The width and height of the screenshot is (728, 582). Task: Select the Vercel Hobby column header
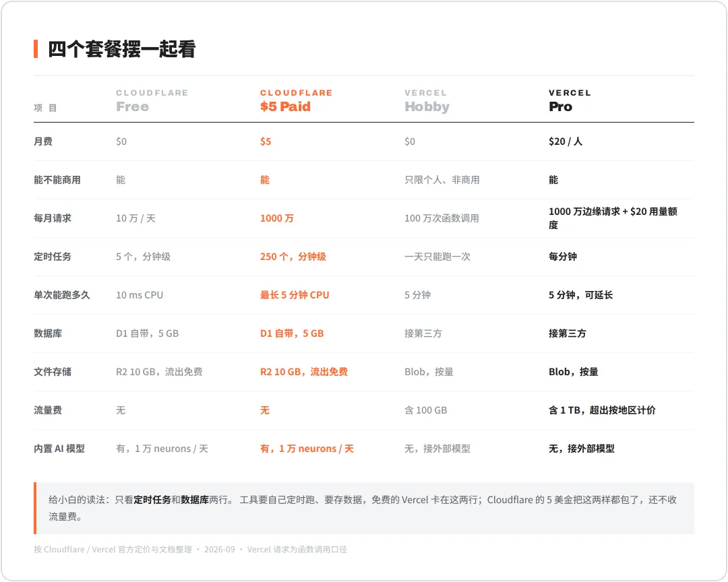(x=427, y=101)
